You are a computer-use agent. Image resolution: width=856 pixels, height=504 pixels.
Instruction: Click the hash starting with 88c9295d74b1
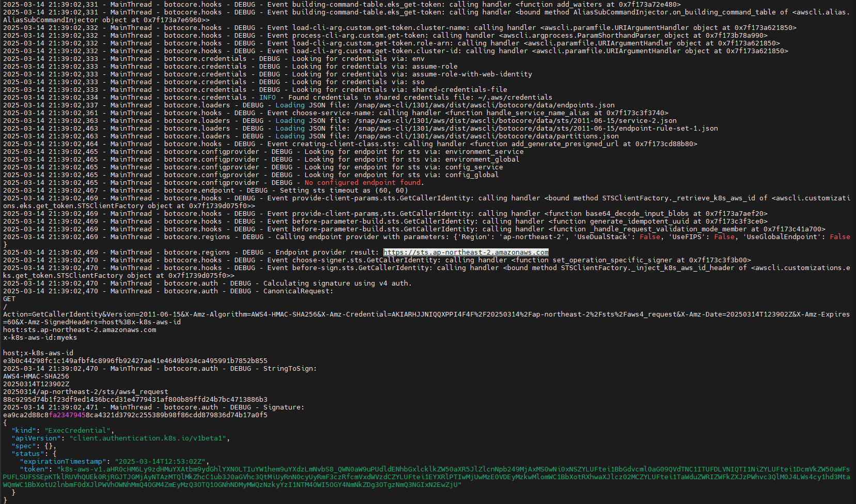(135, 399)
